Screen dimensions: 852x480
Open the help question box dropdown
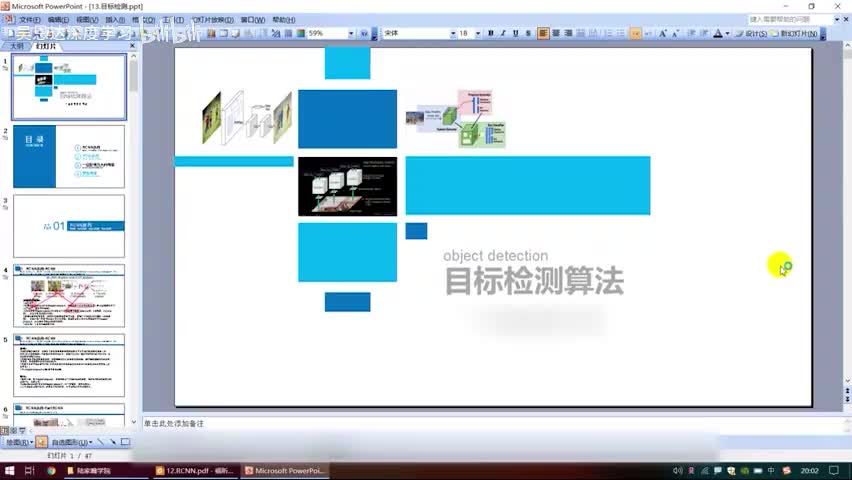(837, 19)
